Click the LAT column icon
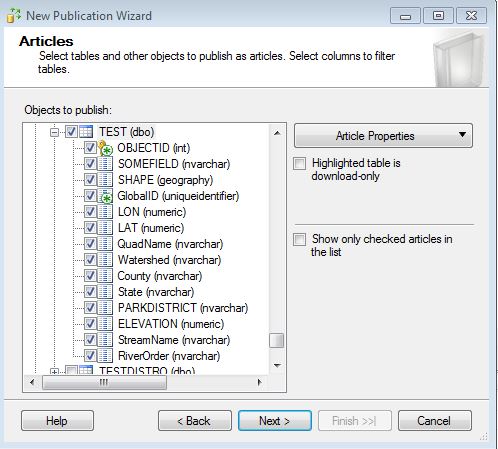The height and width of the screenshot is (449, 498). [105, 228]
